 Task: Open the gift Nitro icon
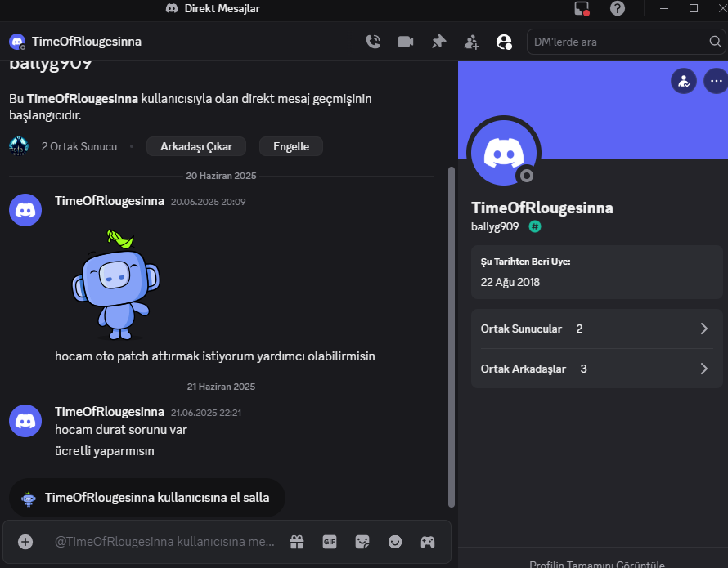297,542
